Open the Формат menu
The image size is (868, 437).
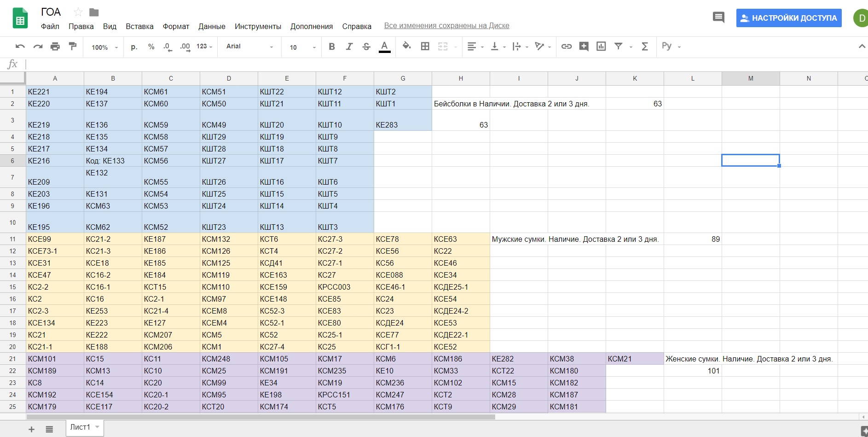176,26
